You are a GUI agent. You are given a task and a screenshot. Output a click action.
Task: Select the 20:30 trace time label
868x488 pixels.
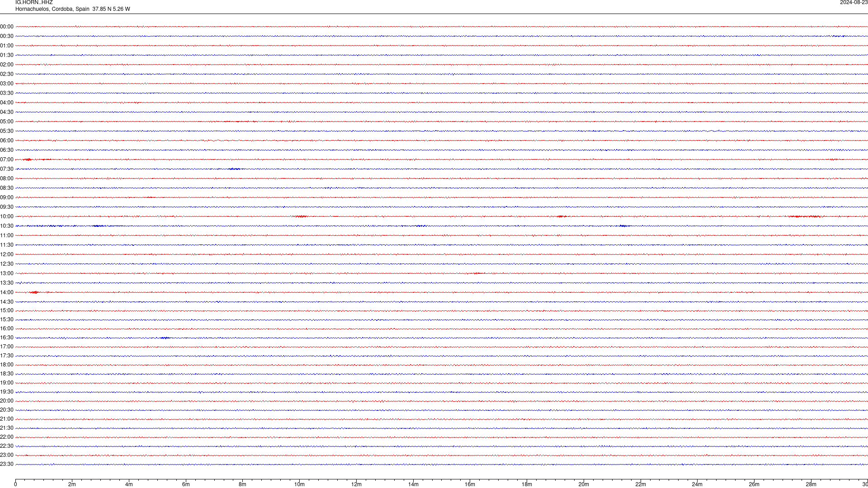[7, 410]
